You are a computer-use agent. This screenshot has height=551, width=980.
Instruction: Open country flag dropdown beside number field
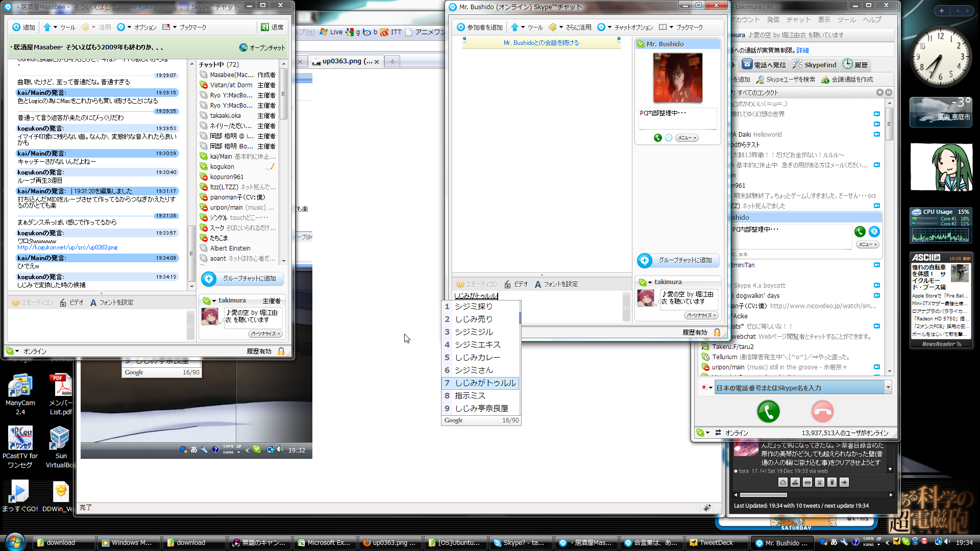(706, 388)
